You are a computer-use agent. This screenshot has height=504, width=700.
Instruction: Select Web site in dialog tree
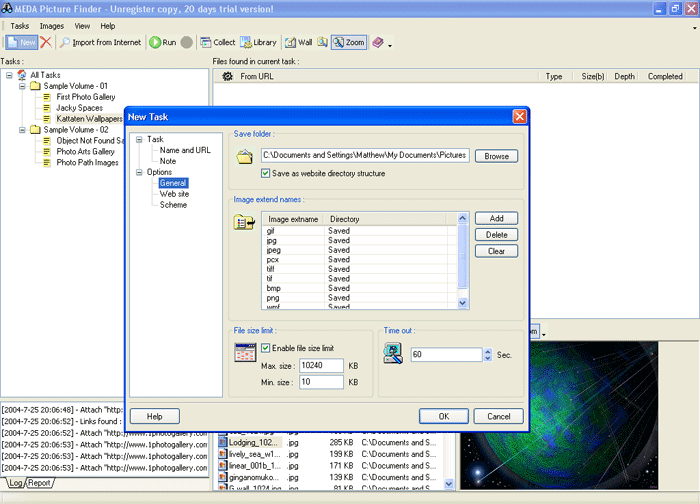174,194
